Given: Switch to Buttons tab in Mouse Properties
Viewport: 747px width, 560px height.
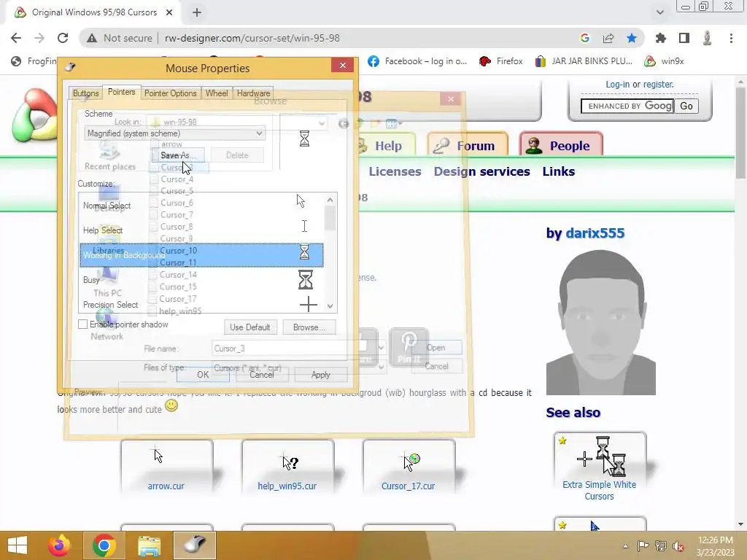Looking at the screenshot, I should [86, 93].
